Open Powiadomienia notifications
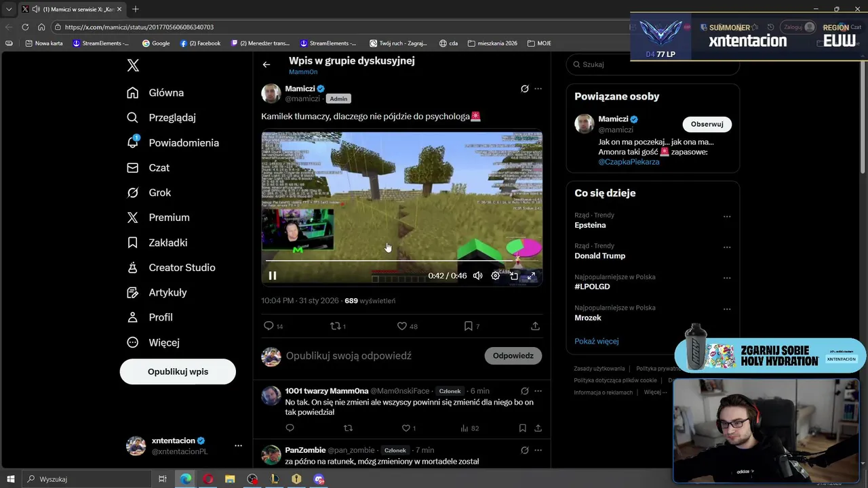 point(173,143)
